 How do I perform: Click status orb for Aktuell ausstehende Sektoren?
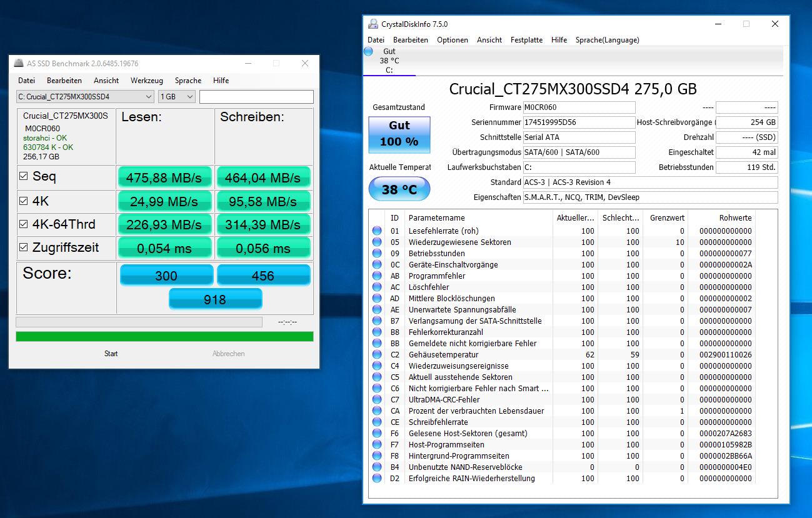[x=377, y=377]
